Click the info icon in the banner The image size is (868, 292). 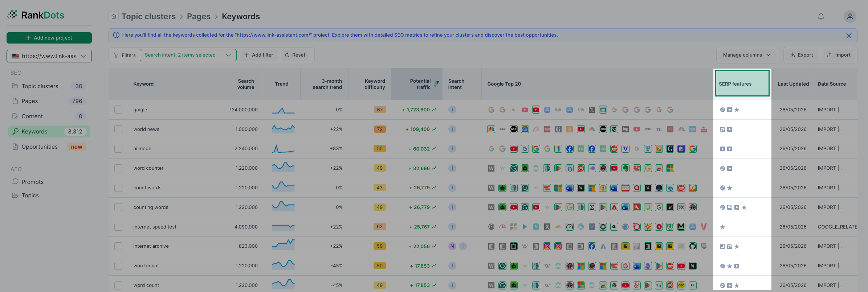116,35
